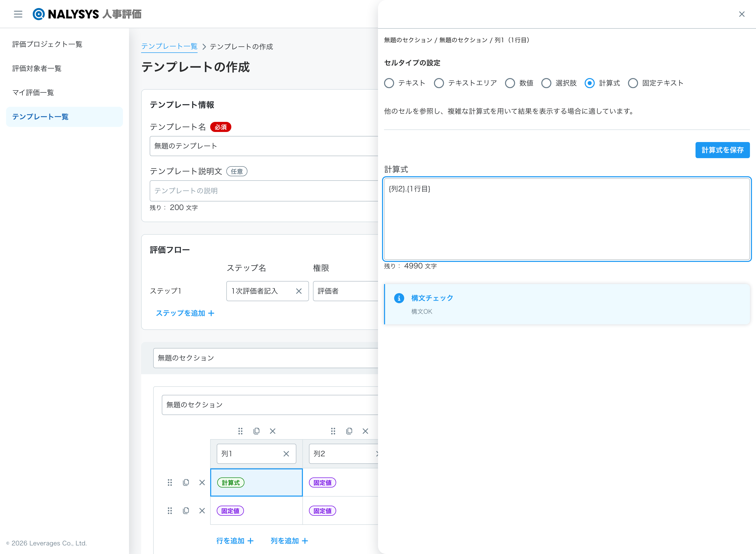This screenshot has width=756, height=554.
Task: Delete the first table row
Action: click(x=202, y=482)
